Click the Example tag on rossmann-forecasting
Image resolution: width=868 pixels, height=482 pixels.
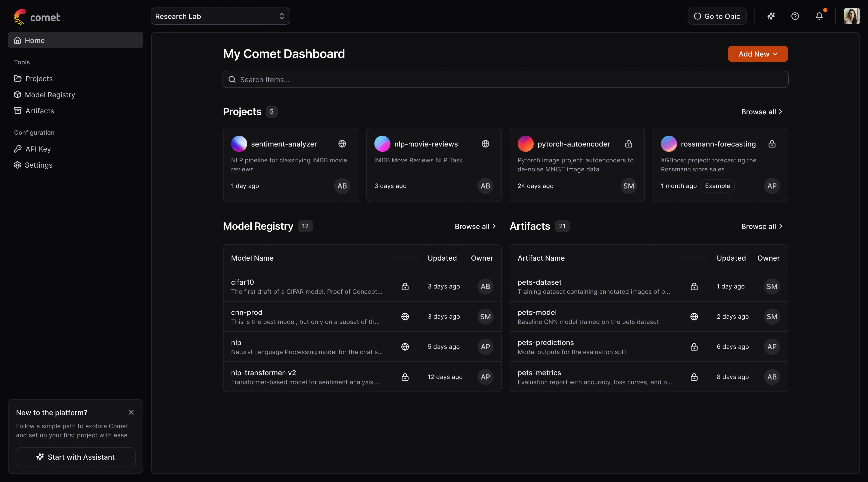click(717, 186)
